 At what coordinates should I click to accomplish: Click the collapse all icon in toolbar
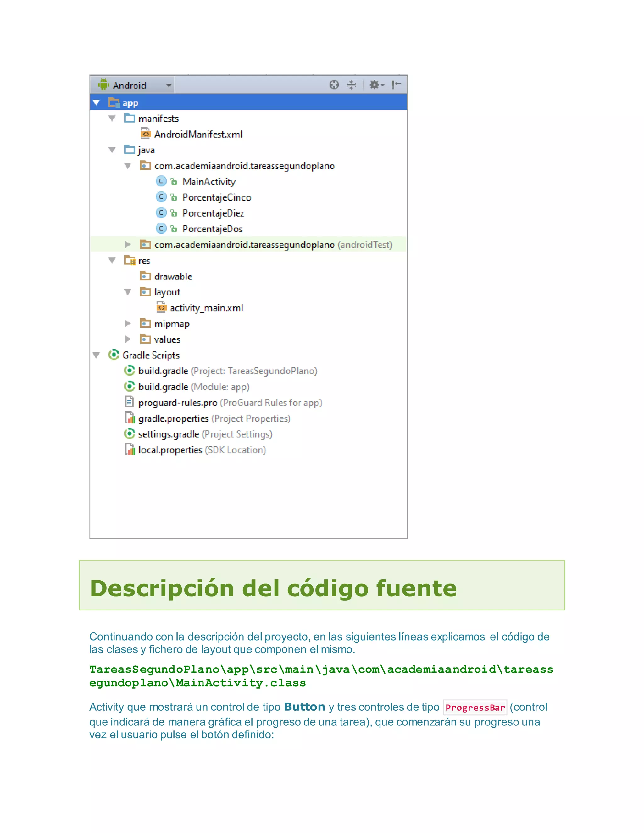tap(351, 85)
